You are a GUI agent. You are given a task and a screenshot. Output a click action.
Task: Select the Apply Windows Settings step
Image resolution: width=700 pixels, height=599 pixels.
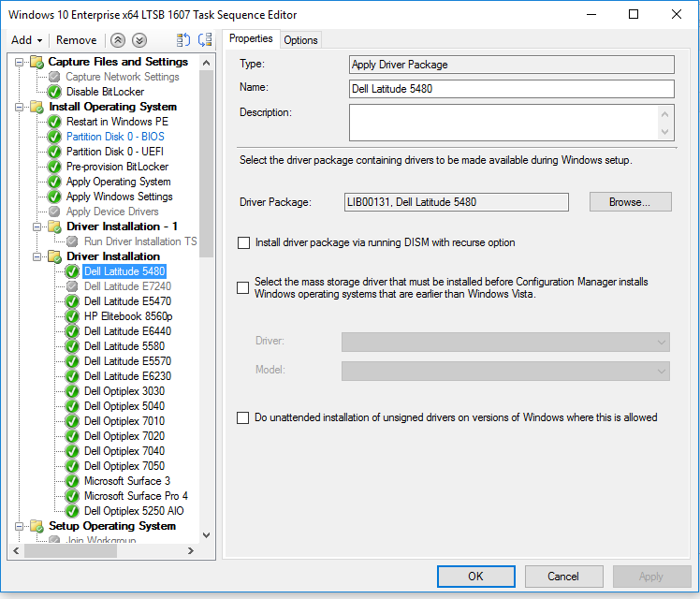[119, 197]
